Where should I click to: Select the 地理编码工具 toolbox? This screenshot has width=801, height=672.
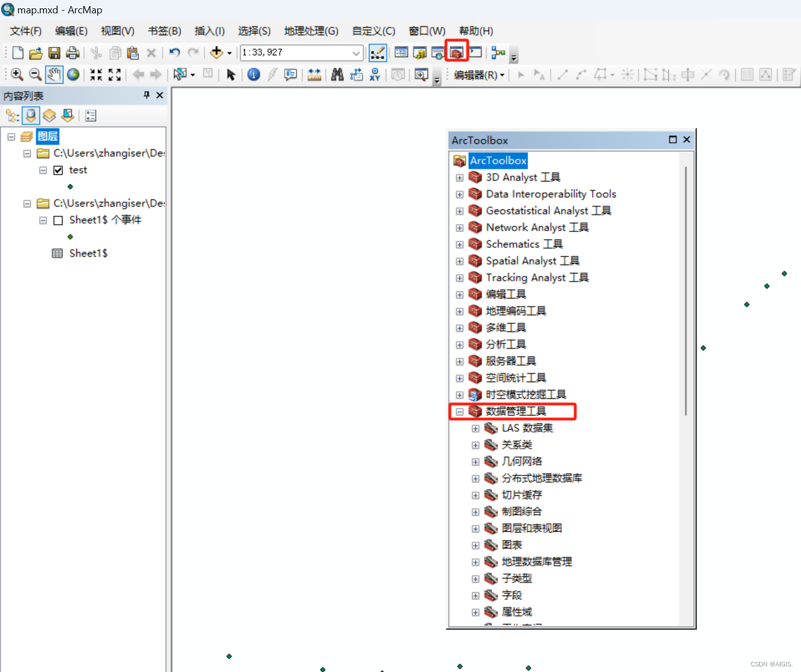point(516,311)
